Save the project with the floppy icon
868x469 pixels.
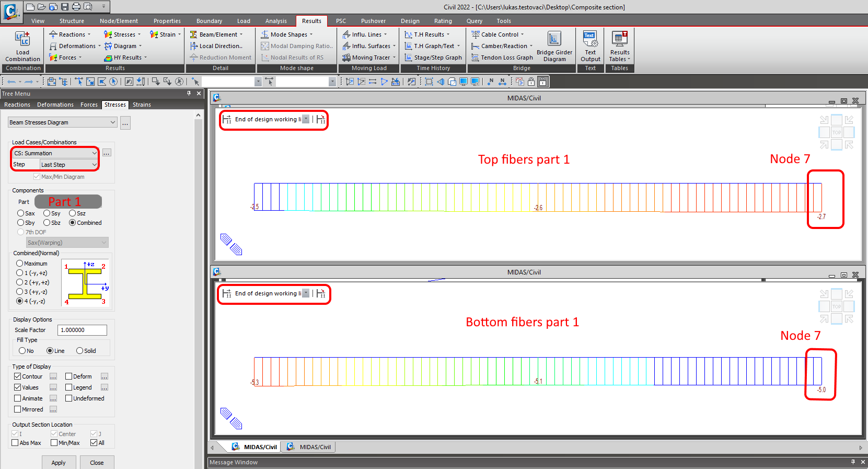65,7
